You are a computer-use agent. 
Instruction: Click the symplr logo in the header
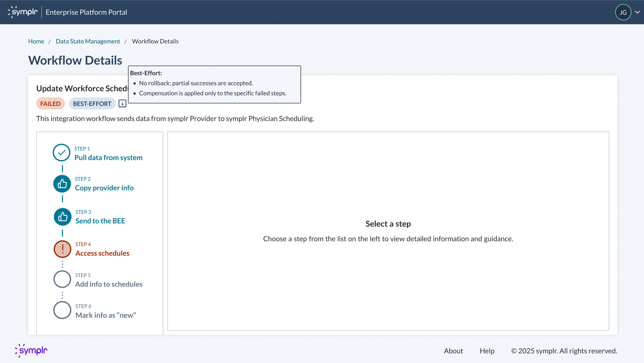point(23,12)
